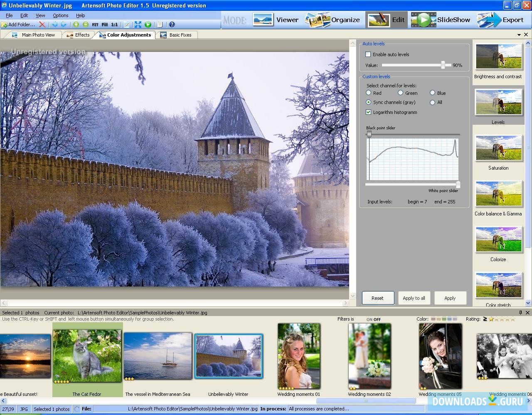Click the Apply to all button
This screenshot has height=415, width=532.
pos(414,298)
